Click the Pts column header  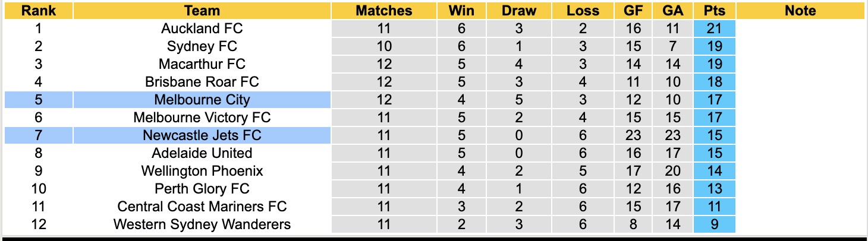(x=714, y=11)
